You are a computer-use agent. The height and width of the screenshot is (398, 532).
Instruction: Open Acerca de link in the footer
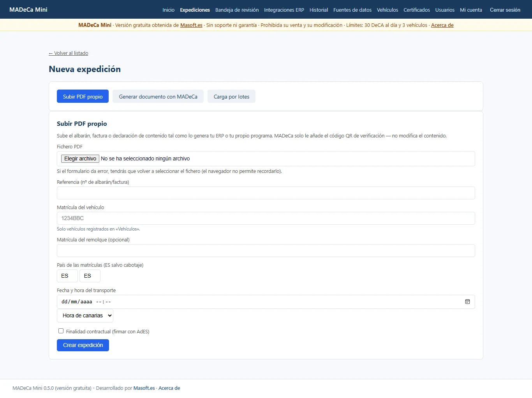[169, 388]
